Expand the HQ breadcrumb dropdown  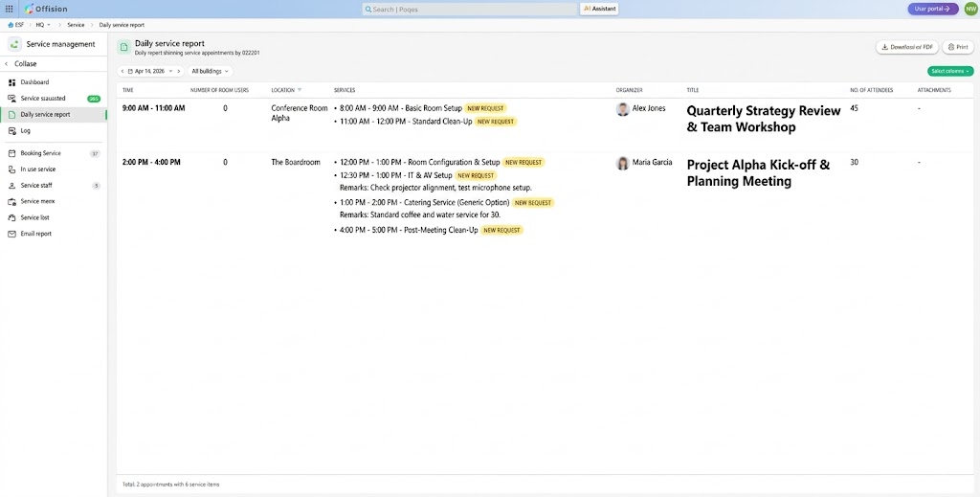[x=43, y=25]
